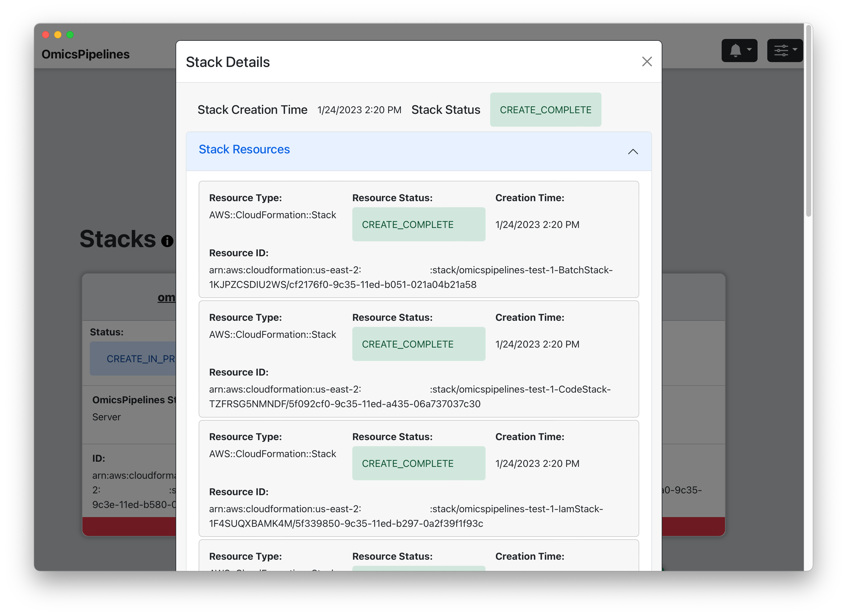
Task: Click the IamStack resource ID text
Action: coord(406,516)
